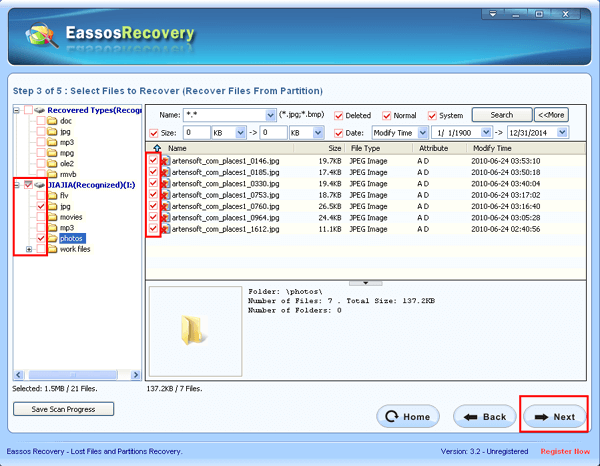Click the maximum Size value input field

[273, 133]
